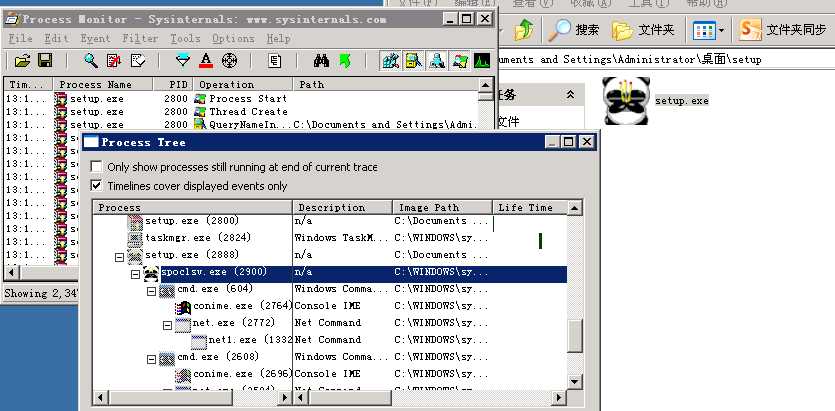Click the Operation column header
Screen dimensions: 835x411
point(243,84)
